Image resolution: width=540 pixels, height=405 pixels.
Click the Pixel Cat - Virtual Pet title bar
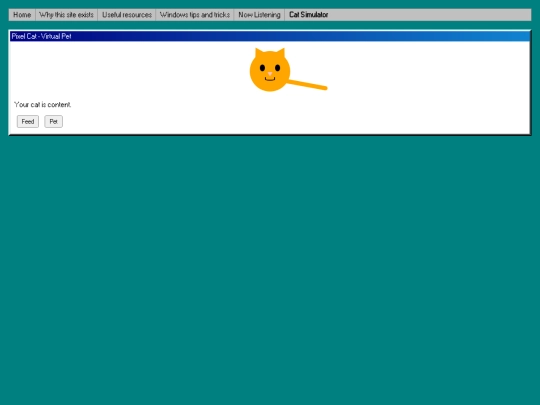pos(270,36)
